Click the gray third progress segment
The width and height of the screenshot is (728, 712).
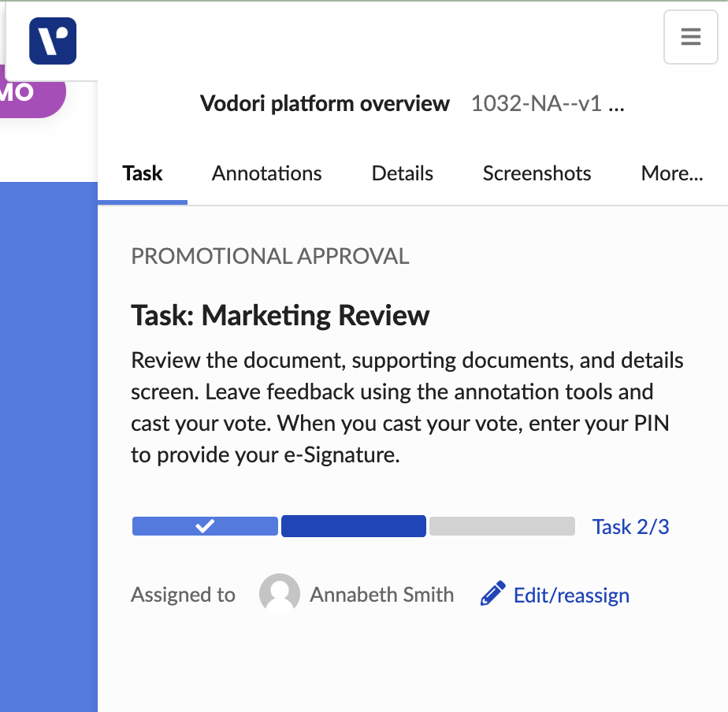[502, 526]
